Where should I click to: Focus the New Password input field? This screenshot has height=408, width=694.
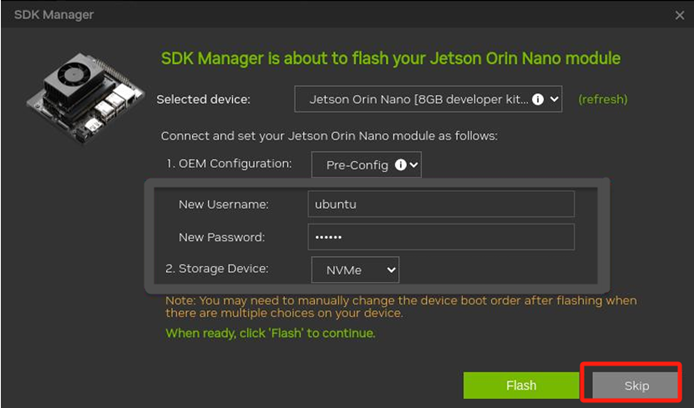coord(441,237)
